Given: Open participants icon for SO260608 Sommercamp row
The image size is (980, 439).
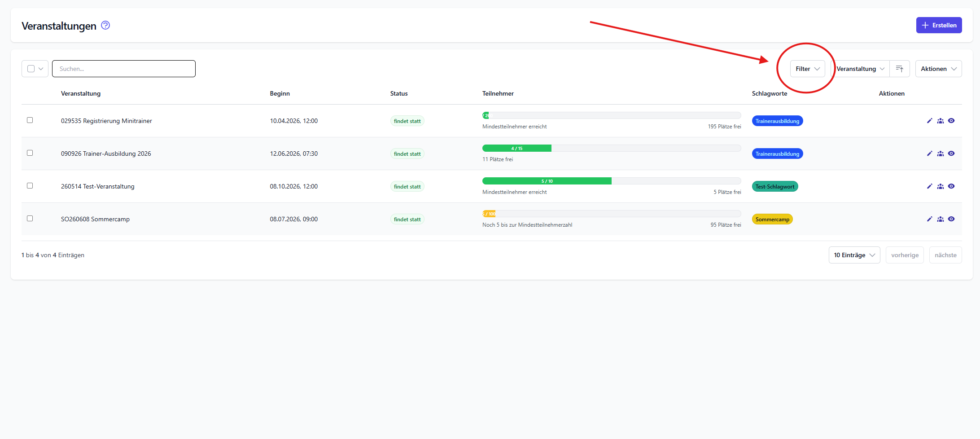Looking at the screenshot, I should pyautogui.click(x=940, y=219).
